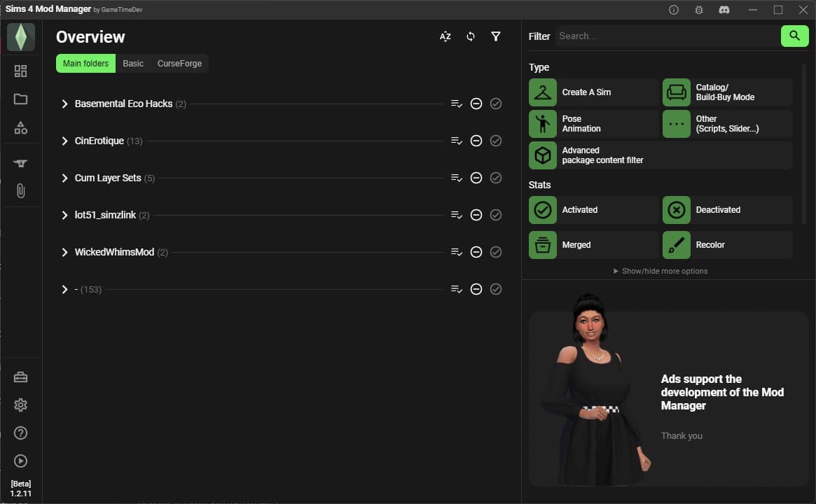The image size is (816, 504).
Task: Click the Sim ad banner image
Action: coord(669,398)
